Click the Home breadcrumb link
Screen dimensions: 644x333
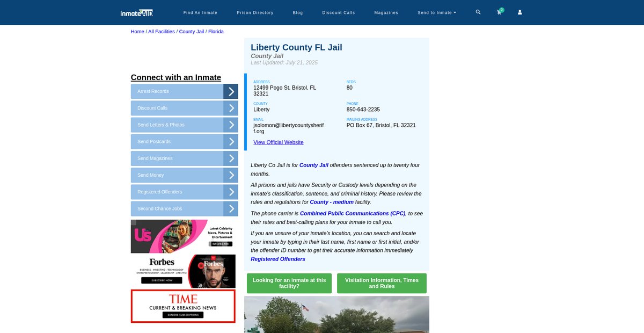[x=137, y=32]
